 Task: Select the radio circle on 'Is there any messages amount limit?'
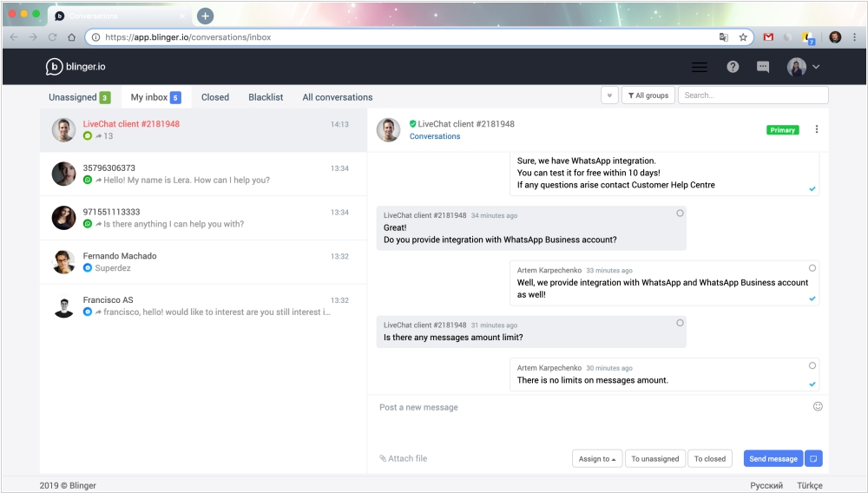680,321
